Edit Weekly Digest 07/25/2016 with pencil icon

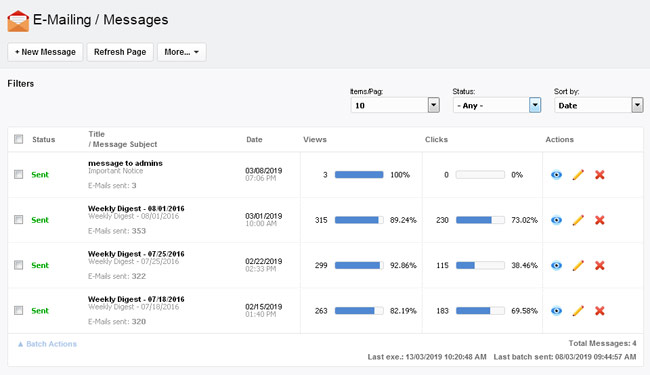[578, 265]
